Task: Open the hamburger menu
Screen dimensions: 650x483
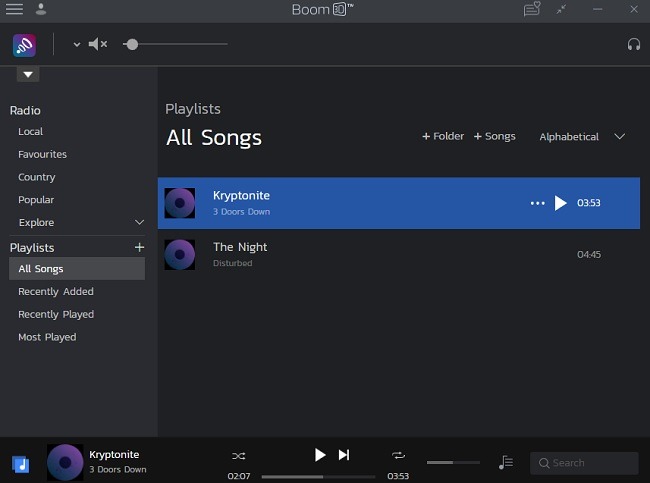Action: tap(15, 9)
